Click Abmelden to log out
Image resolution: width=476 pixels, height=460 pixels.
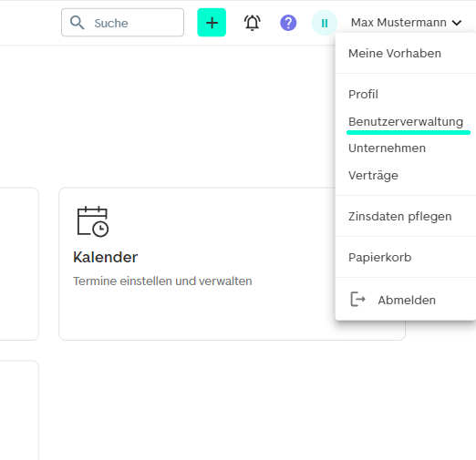pyautogui.click(x=407, y=300)
